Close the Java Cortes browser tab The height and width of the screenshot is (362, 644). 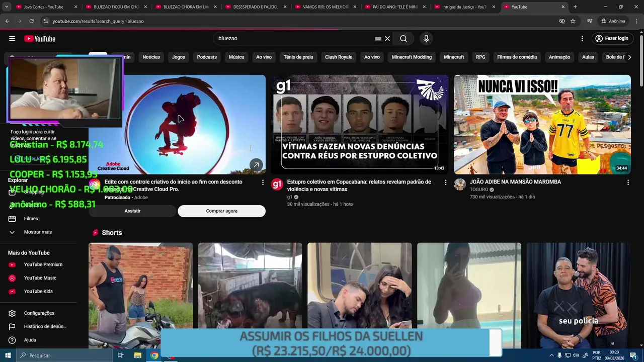[x=75, y=7]
